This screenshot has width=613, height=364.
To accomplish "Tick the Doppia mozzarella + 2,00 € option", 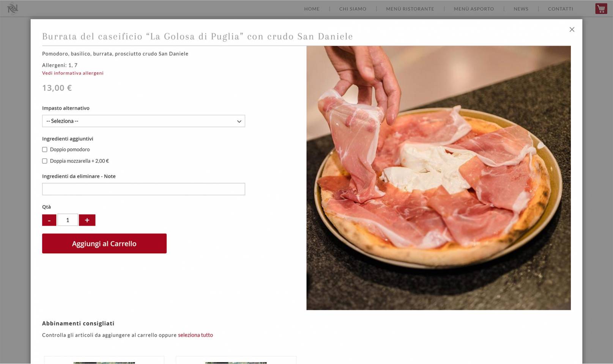I will 45,161.
